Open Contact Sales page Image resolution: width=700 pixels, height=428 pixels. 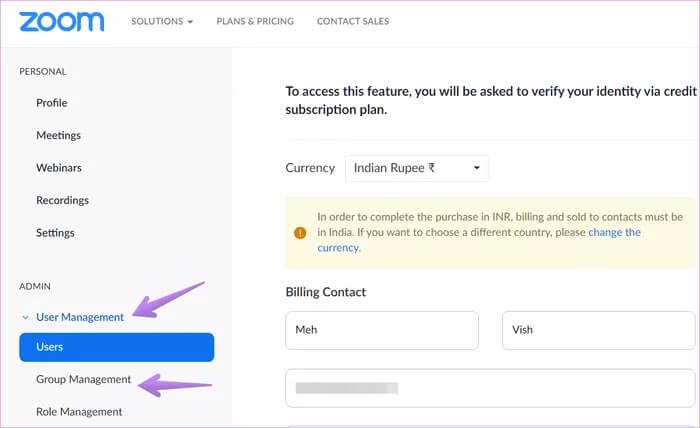click(353, 21)
